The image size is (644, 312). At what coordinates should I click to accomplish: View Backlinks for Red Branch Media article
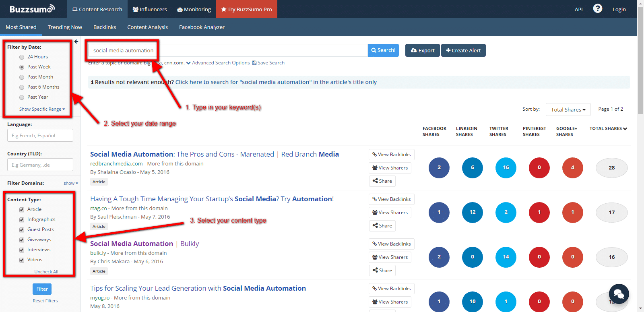391,155
